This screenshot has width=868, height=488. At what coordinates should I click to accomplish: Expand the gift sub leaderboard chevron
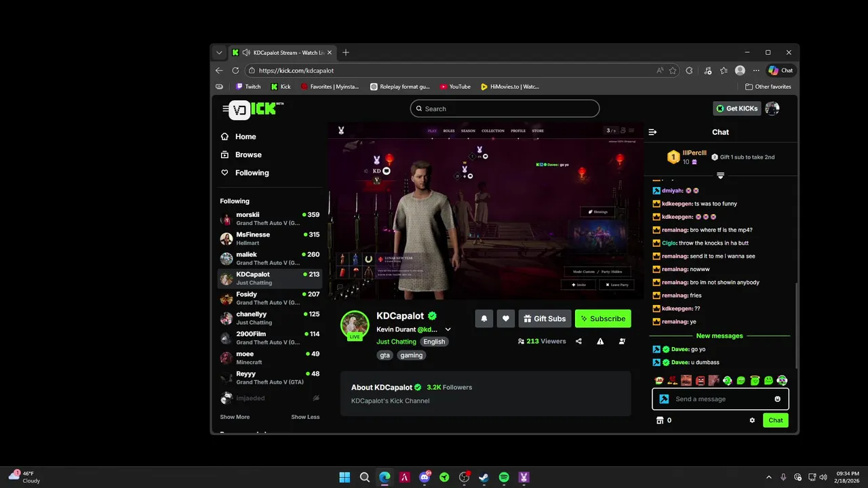tap(720, 176)
